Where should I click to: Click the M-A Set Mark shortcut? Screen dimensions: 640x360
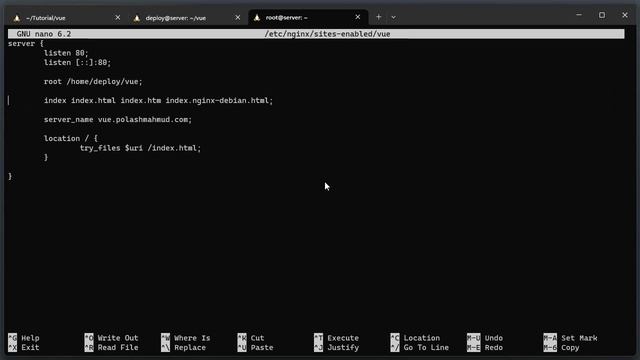coord(570,338)
